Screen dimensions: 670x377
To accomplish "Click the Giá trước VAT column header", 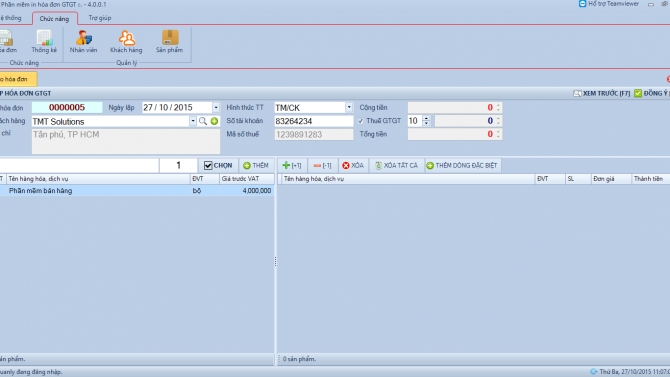I will tap(247, 179).
